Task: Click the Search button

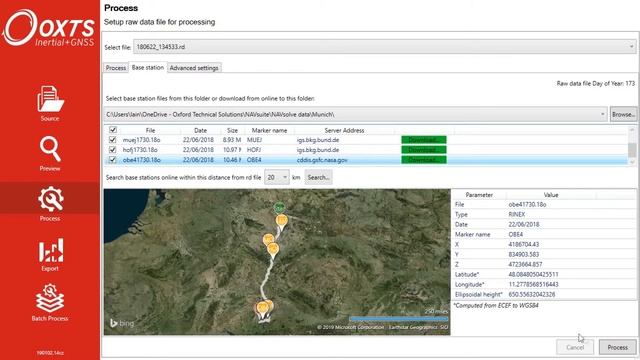Action: click(x=318, y=178)
